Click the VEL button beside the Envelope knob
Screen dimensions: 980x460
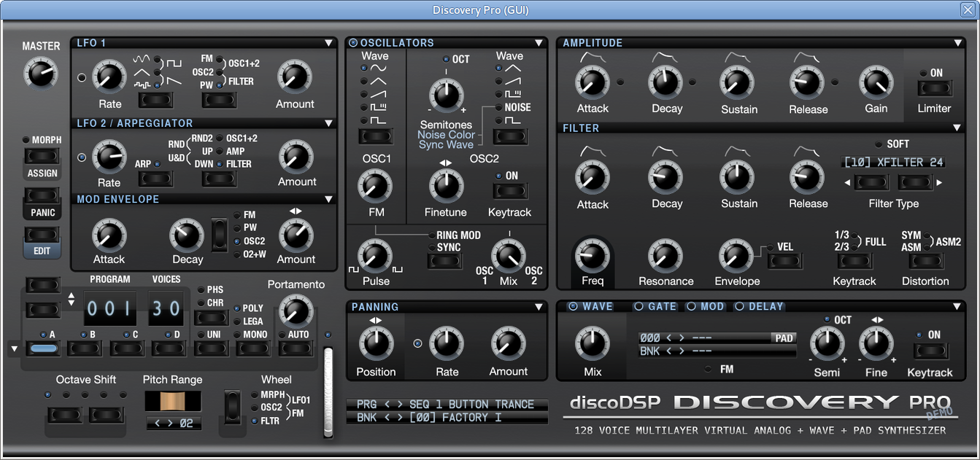pos(785,261)
